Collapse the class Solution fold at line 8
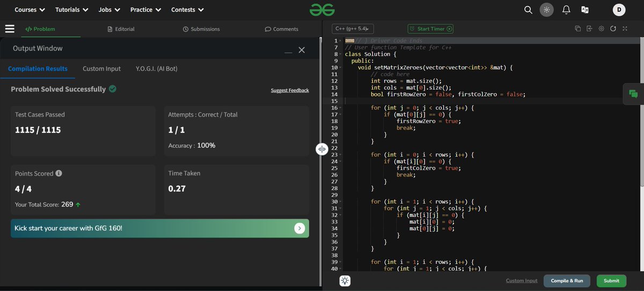The image size is (644, 291). (x=341, y=54)
